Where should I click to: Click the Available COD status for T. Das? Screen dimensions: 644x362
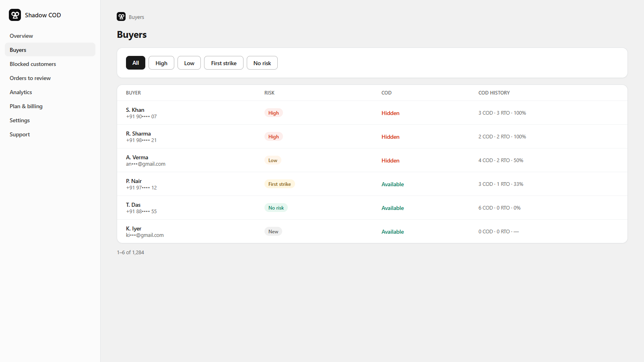[x=393, y=208]
